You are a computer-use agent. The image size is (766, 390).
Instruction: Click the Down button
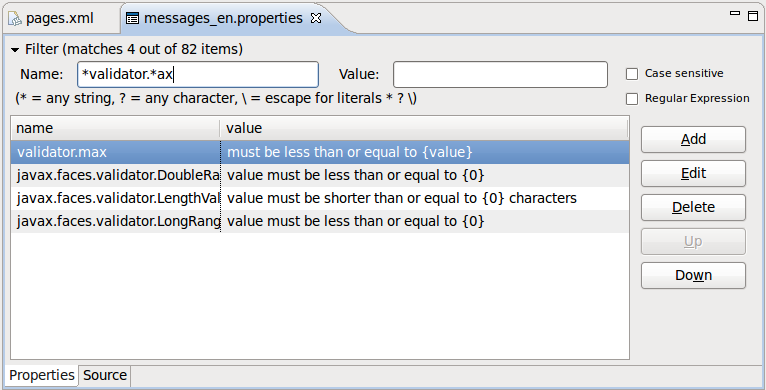pos(693,275)
